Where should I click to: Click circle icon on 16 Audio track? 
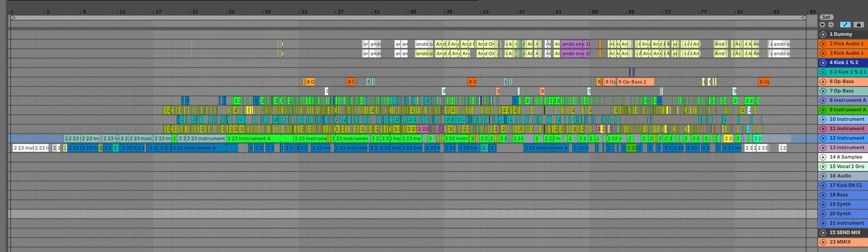823,176
